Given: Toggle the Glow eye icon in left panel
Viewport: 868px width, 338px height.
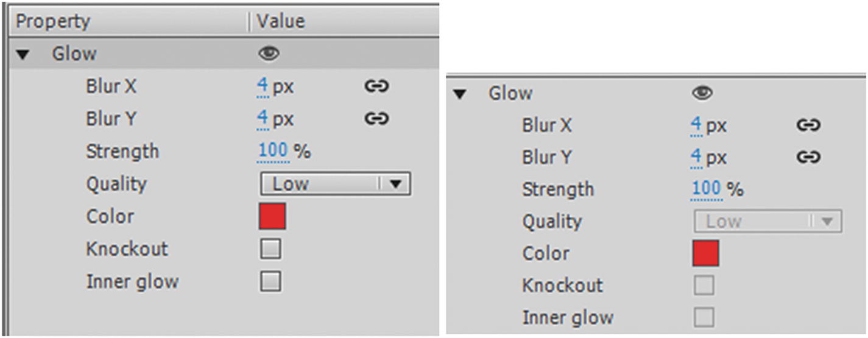Looking at the screenshot, I should point(269,54).
